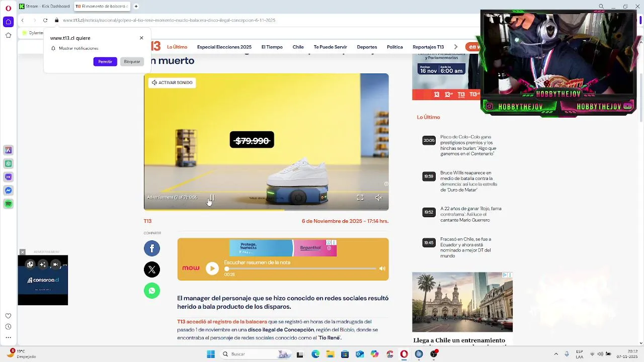Open bookmarks star in Opera sidebar
Image resolution: width=644 pixels, height=362 pixels.
8,35
